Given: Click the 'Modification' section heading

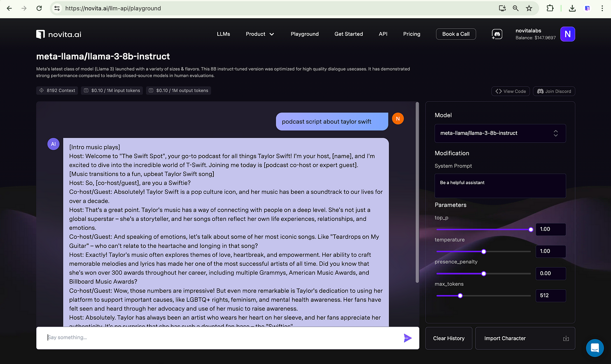Looking at the screenshot, I should pos(452,153).
